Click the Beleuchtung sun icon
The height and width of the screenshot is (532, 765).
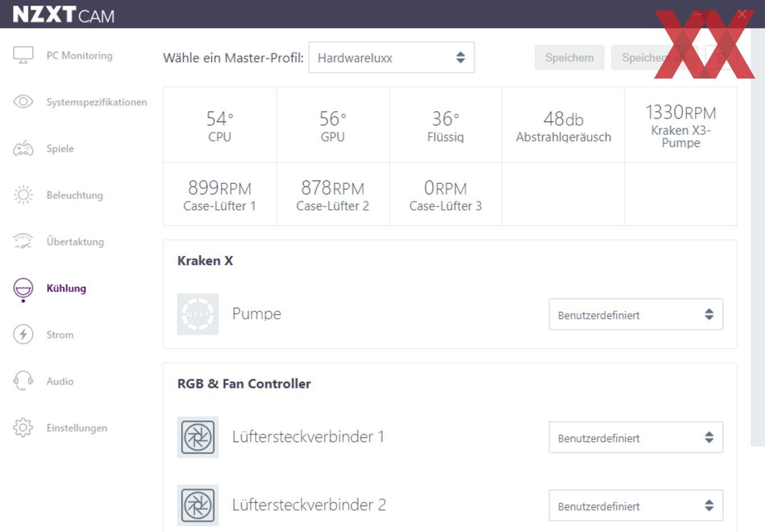[x=23, y=195]
